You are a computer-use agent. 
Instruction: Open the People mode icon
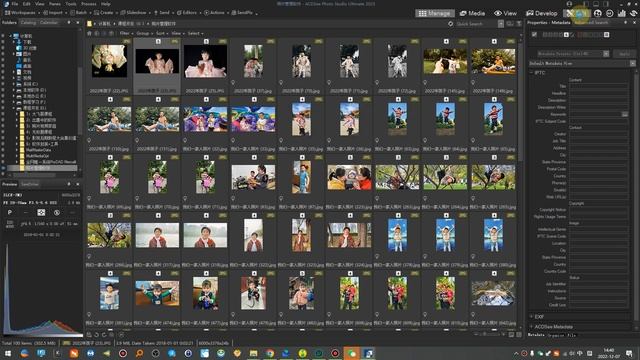[x=598, y=13]
